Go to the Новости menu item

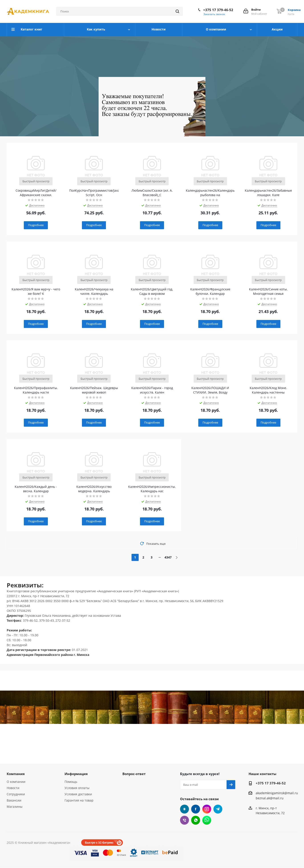(159, 29)
